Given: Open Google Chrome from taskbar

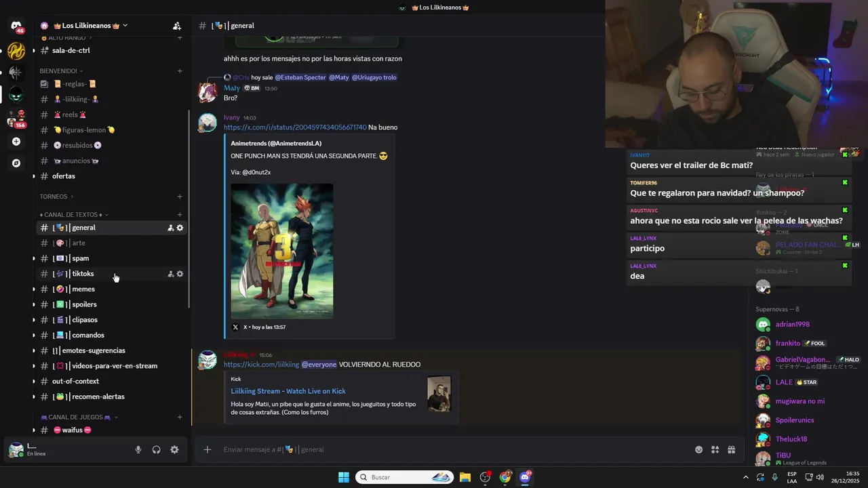Looking at the screenshot, I should [x=505, y=477].
